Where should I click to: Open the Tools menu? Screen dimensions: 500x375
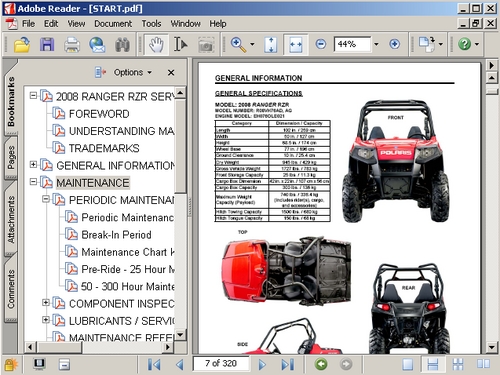point(151,24)
